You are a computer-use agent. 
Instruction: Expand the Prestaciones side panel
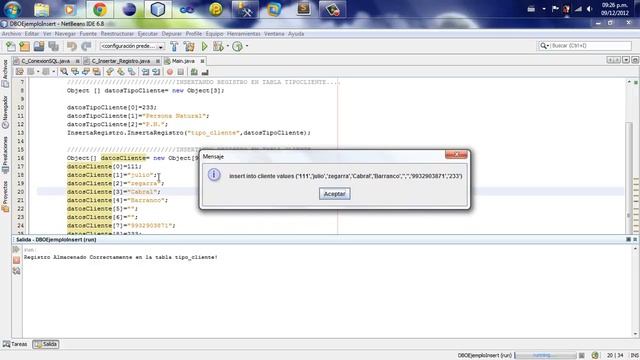5,156
